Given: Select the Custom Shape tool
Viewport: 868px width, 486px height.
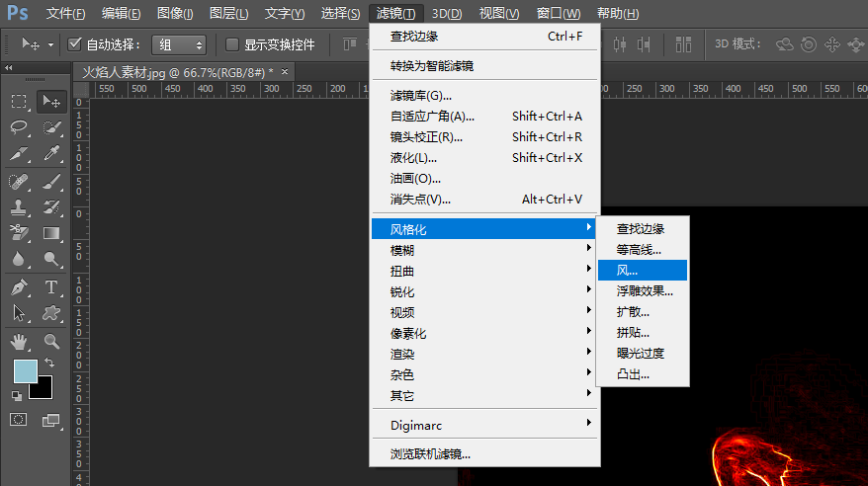Looking at the screenshot, I should pyautogui.click(x=51, y=313).
